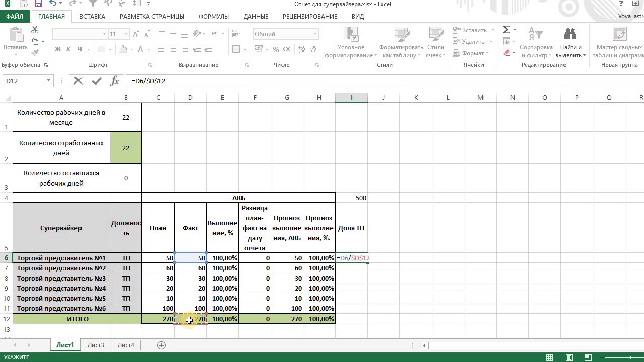Open AutoSum sigma function

(507, 30)
